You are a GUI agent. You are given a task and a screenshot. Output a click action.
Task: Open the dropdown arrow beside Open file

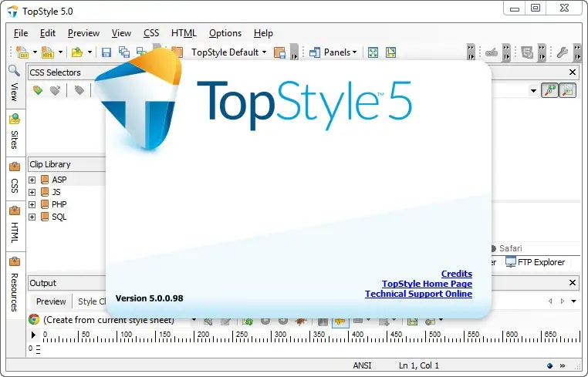click(x=90, y=52)
